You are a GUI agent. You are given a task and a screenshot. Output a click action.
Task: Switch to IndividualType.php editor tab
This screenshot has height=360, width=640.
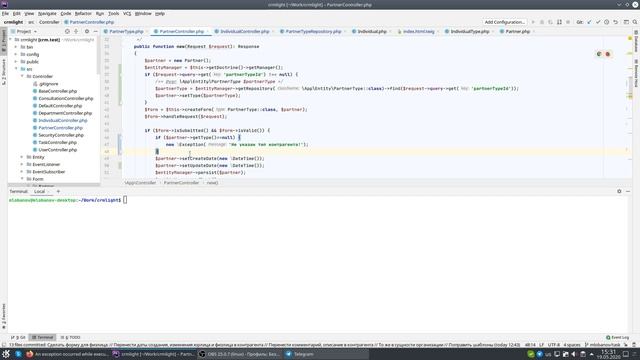click(x=469, y=31)
